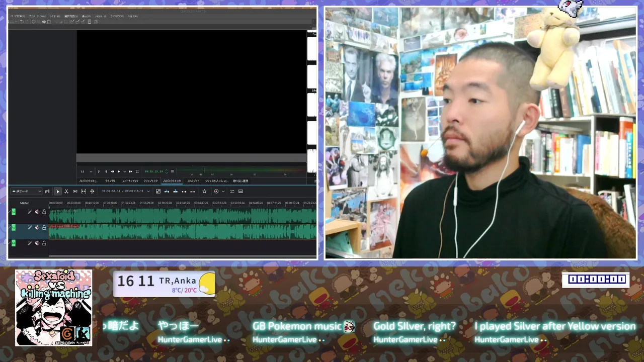
Task: Open the audio mixer sliders icon
Action: [232, 191]
